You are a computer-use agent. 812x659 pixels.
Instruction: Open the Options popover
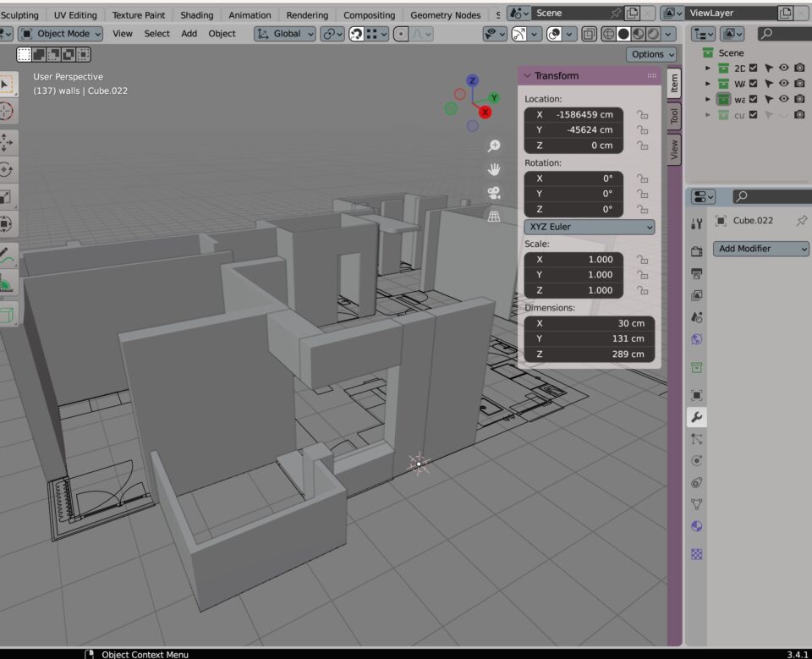pyautogui.click(x=651, y=54)
